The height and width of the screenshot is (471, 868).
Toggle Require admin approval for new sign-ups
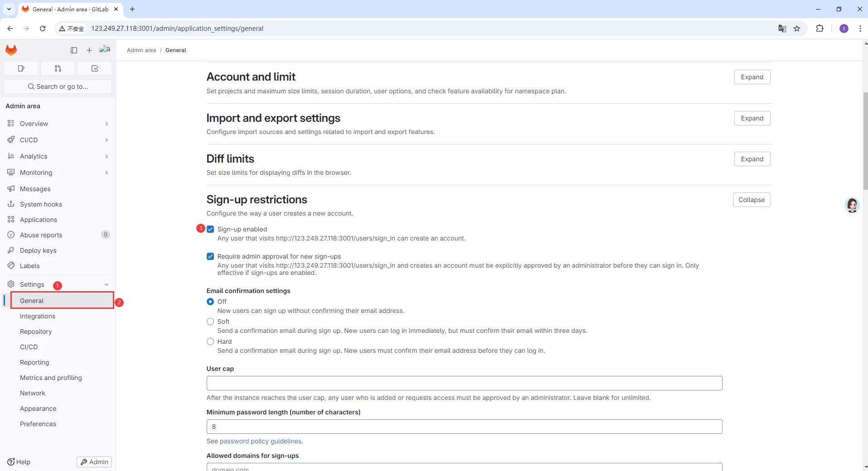tap(210, 256)
